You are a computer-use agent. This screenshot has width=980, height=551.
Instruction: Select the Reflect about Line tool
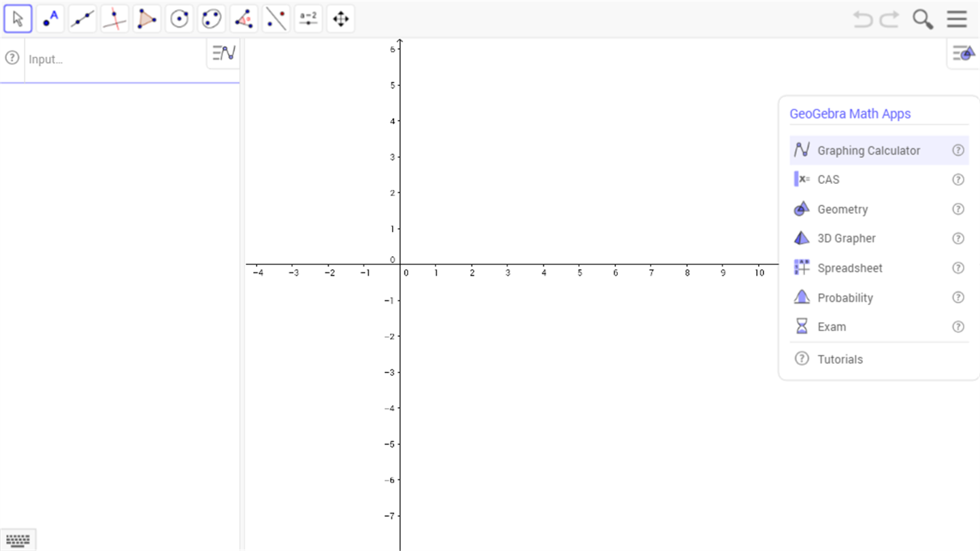tap(276, 19)
